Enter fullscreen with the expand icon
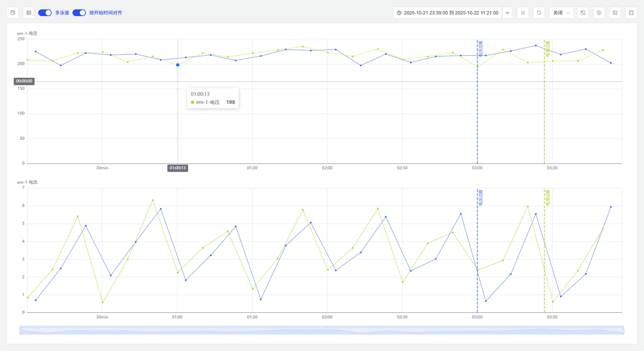Screen dimensions: 644x357 (x=631, y=13)
